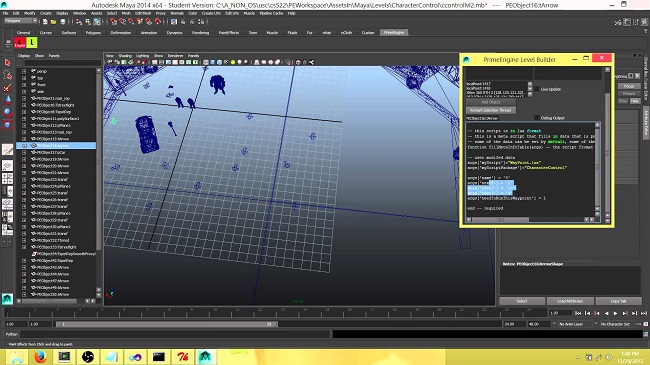Screen dimensions: 650x365
Task: Open the Polygons menu set dropdown
Action: click(x=21, y=21)
